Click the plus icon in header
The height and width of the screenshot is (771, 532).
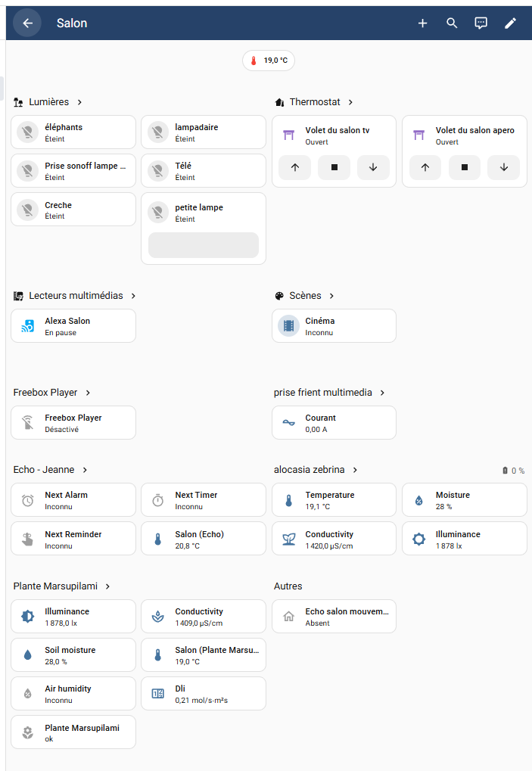(x=423, y=23)
